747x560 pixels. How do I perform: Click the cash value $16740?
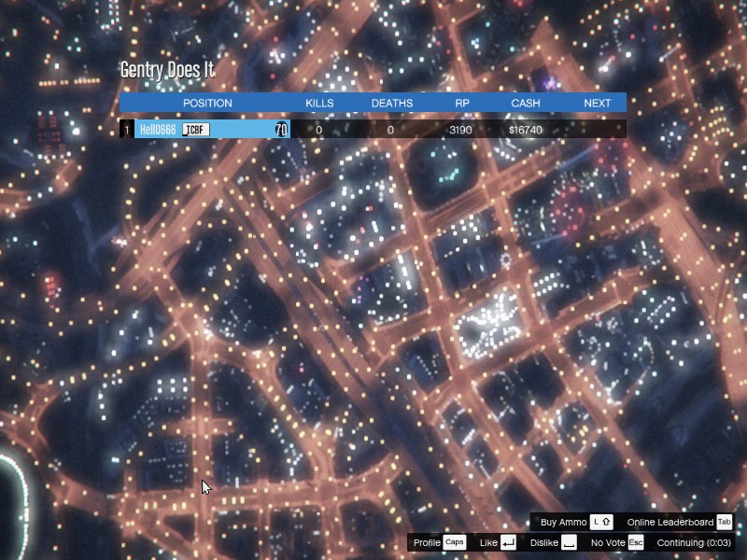click(x=526, y=130)
